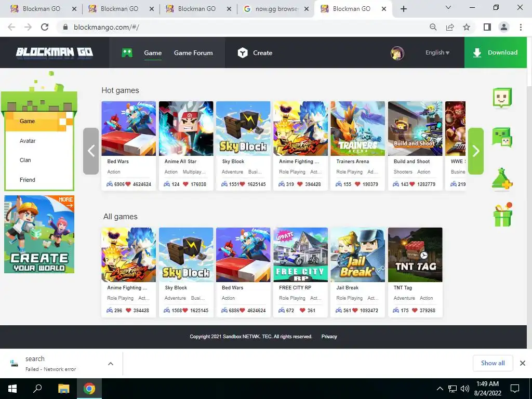Open Windows Start menu
This screenshot has width=532, height=399.
(12, 389)
